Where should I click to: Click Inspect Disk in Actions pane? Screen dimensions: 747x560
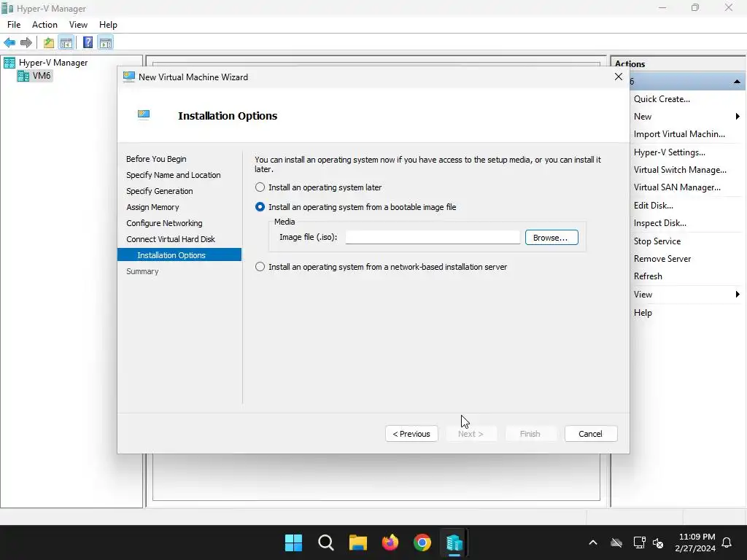659,223
